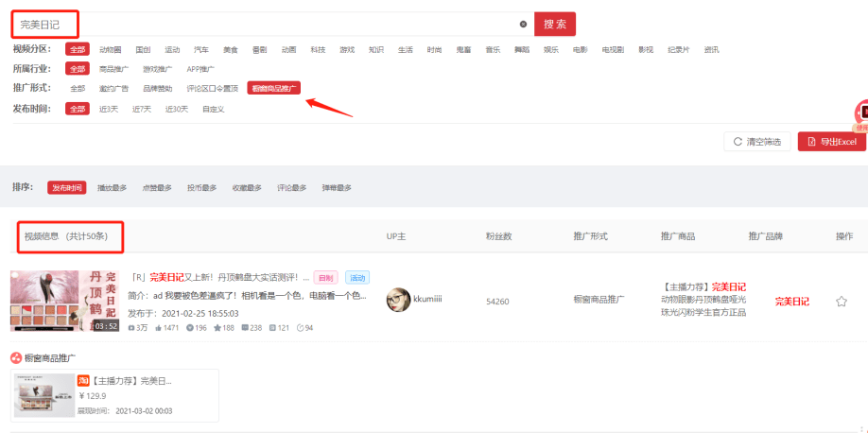868x433 pixels.
Task: Select 评论区口令置顶 promotion type
Action: (x=213, y=88)
